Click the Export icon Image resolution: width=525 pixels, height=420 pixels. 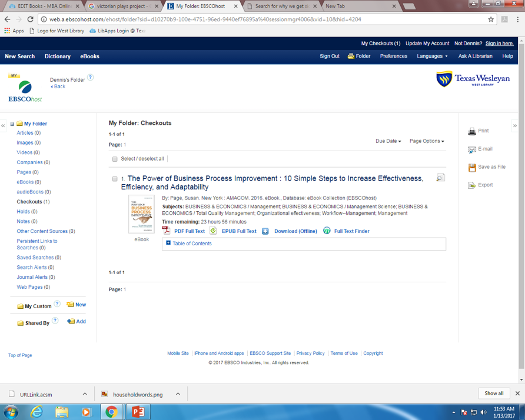coord(472,185)
